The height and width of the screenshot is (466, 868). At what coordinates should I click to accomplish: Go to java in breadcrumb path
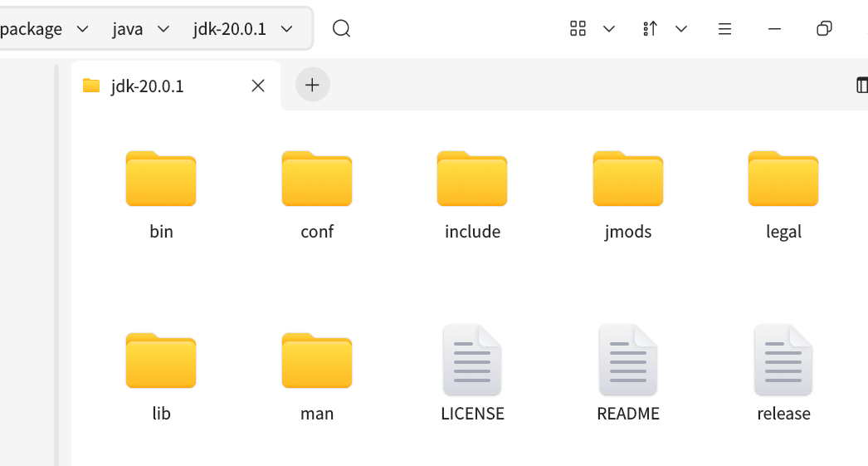pos(127,29)
